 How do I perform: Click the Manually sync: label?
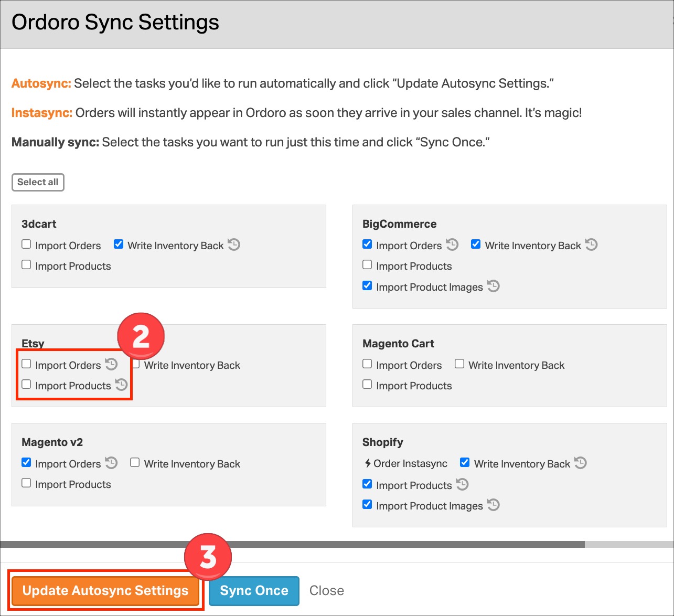(56, 142)
